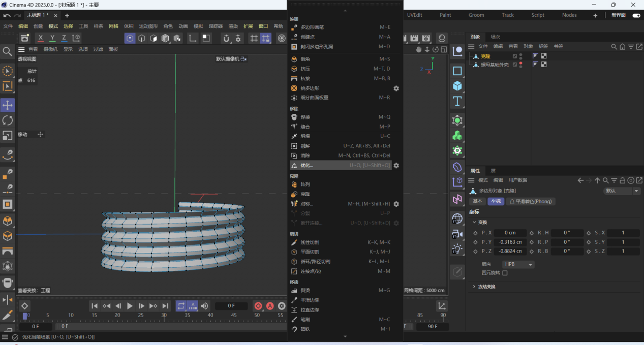Image resolution: width=644 pixels, height=345 pixels.
Task: Select the Text spline tool icon
Action: point(457,101)
